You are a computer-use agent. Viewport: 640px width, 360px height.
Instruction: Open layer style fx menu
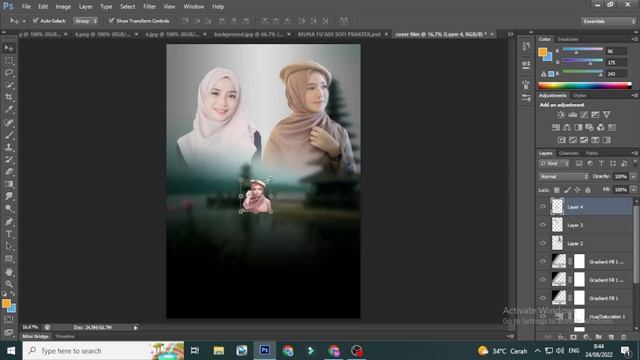(561, 337)
